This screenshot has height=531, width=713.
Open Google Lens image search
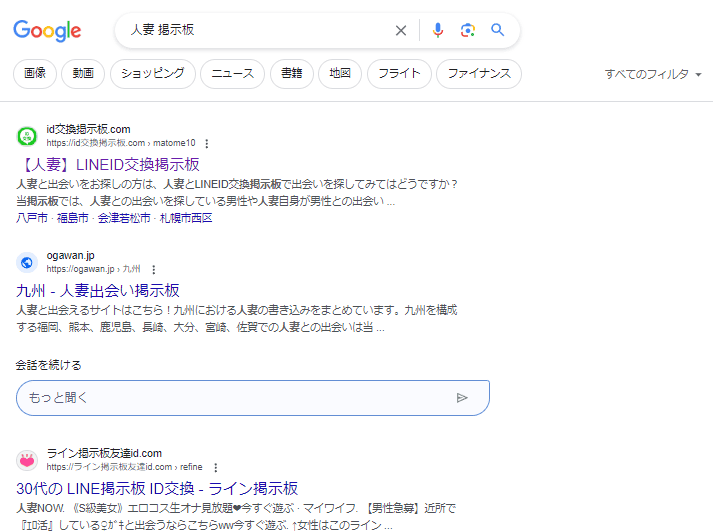467,30
